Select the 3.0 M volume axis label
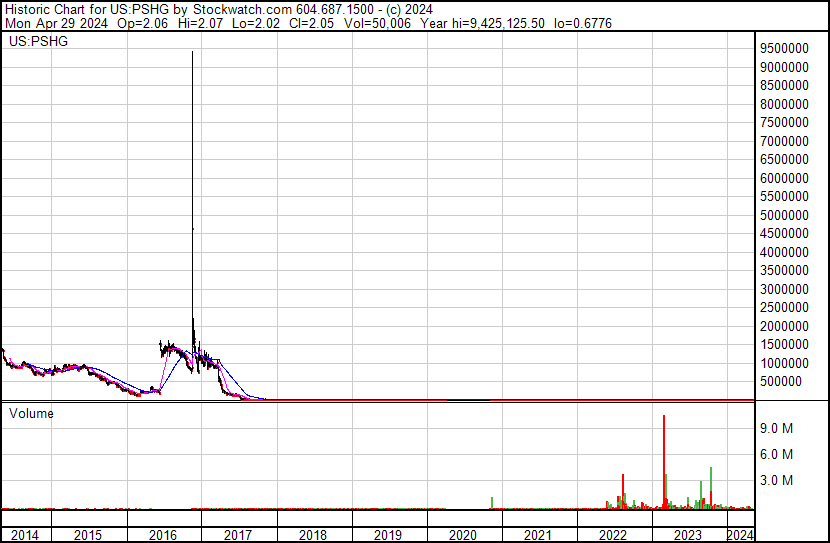This screenshot has height=543, width=830. point(774,480)
